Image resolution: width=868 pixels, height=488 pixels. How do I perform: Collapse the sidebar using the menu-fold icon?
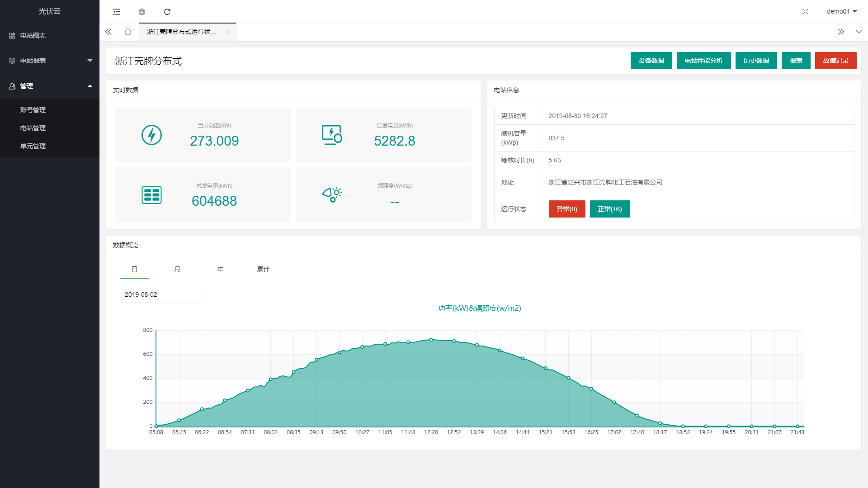click(x=117, y=12)
